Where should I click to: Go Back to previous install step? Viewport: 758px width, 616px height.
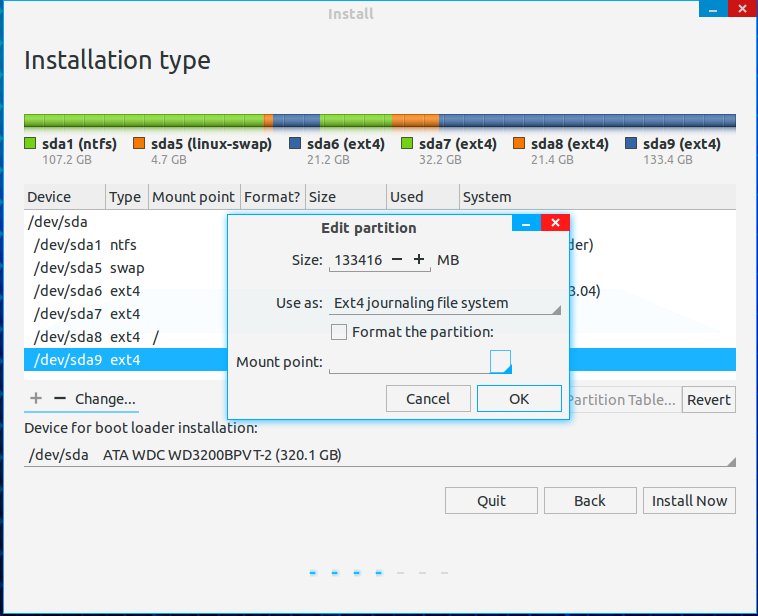(590, 500)
